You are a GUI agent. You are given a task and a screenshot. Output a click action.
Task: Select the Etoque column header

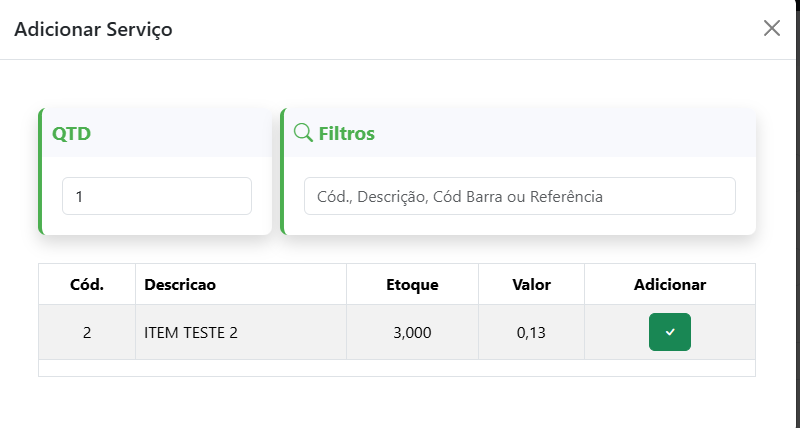pyautogui.click(x=412, y=284)
